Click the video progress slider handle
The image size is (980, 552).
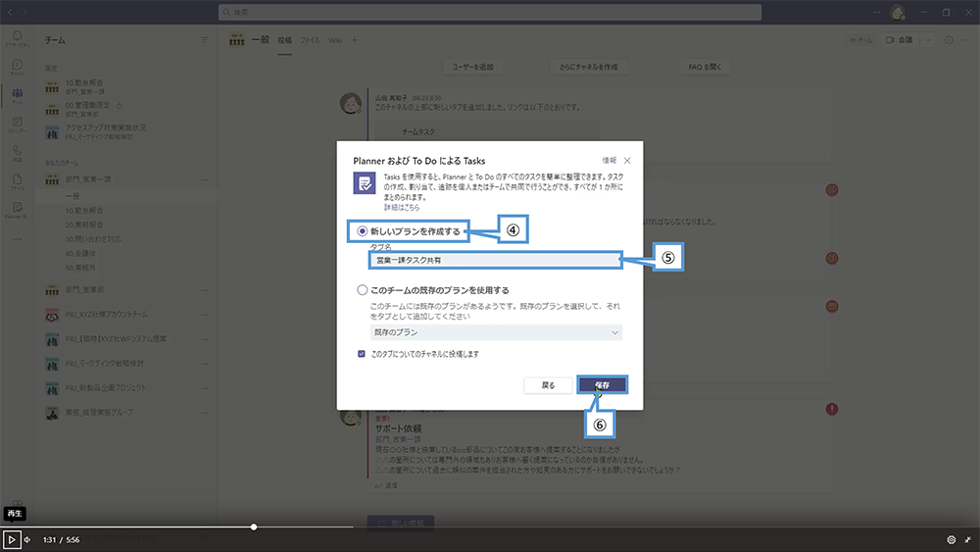coord(254,527)
